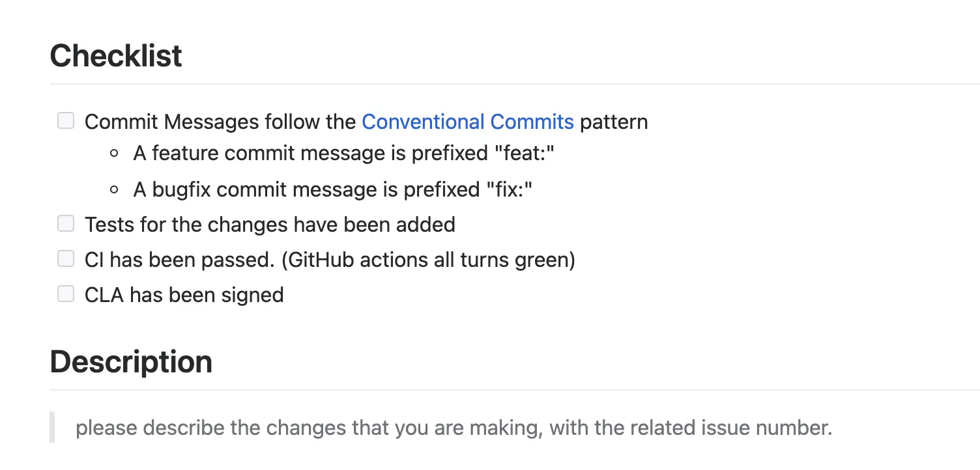Click the "Commit Messages follow the" text

click(x=222, y=122)
